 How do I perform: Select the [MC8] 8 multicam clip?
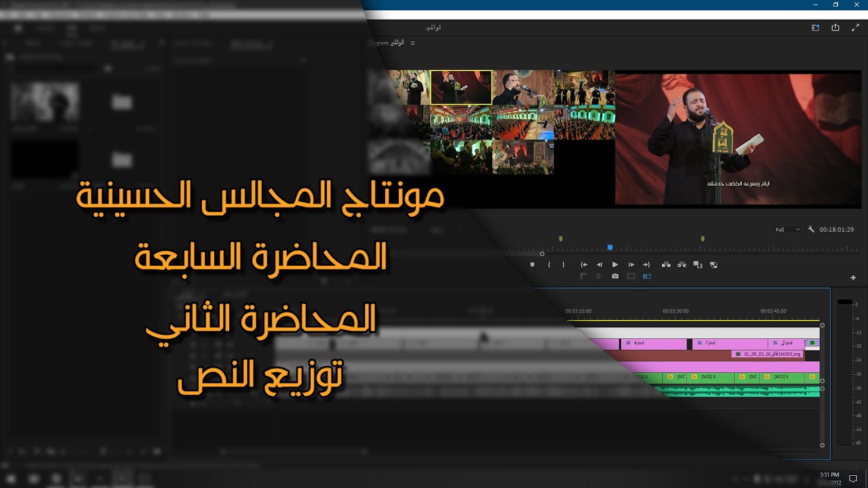tap(712, 377)
